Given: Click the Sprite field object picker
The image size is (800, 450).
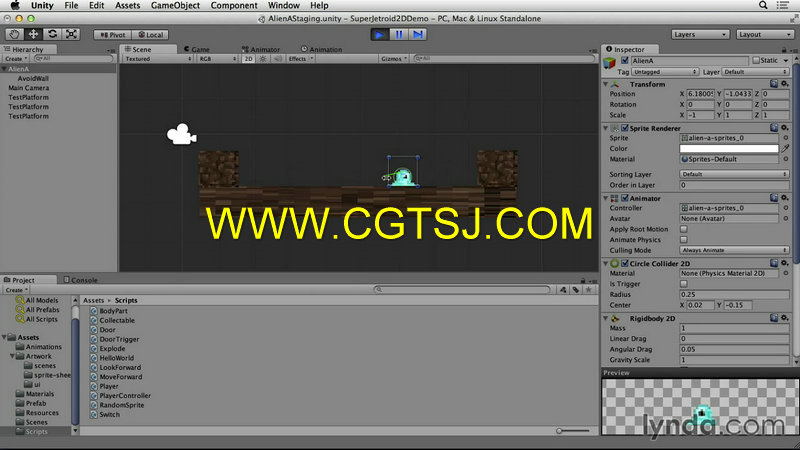Looking at the screenshot, I should coord(786,138).
